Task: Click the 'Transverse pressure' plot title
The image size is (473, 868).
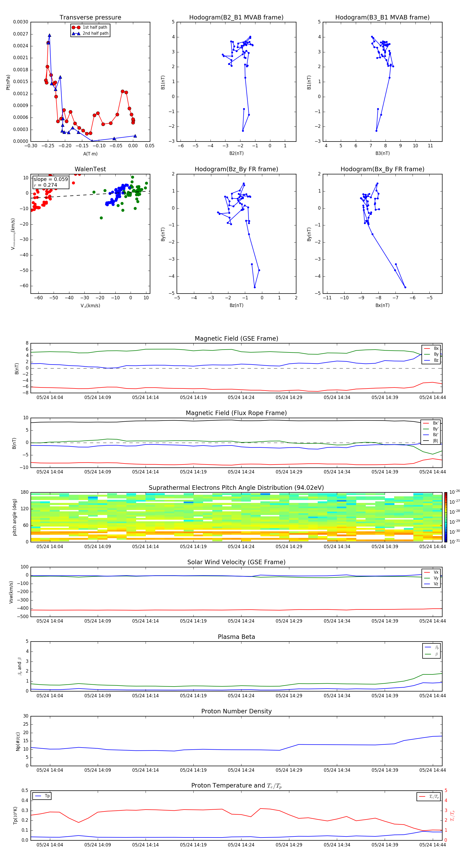Action: (90, 18)
